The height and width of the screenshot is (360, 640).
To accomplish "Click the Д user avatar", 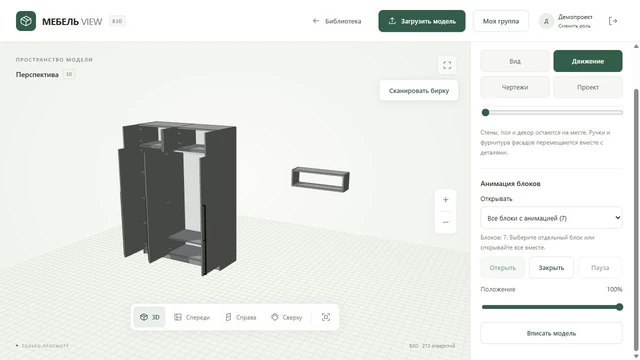I will 546,21.
